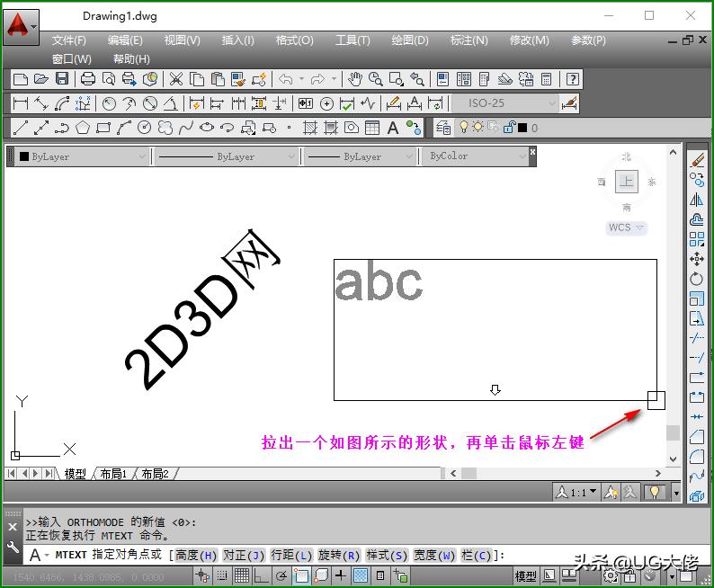Toggle grid display in status bar
Image resolution: width=714 pixels, height=588 pixels.
click(x=242, y=575)
